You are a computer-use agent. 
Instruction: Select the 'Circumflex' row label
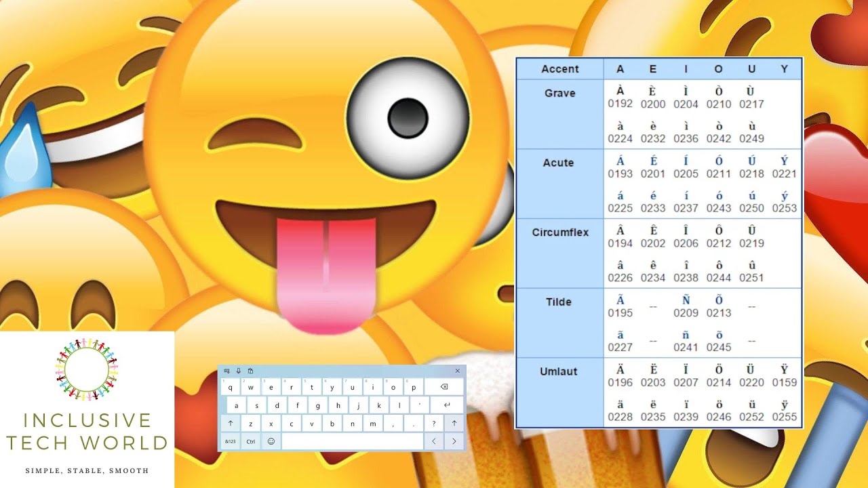pyautogui.click(x=560, y=232)
